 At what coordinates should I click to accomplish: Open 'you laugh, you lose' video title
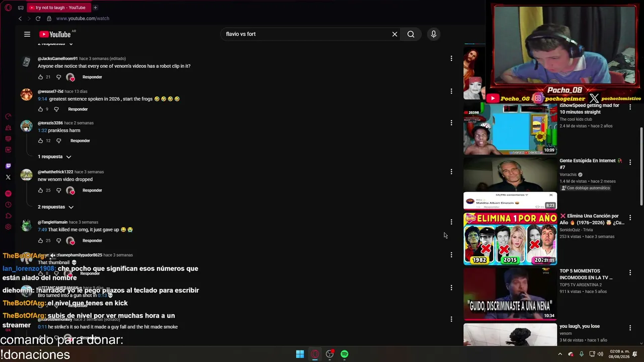(x=580, y=326)
